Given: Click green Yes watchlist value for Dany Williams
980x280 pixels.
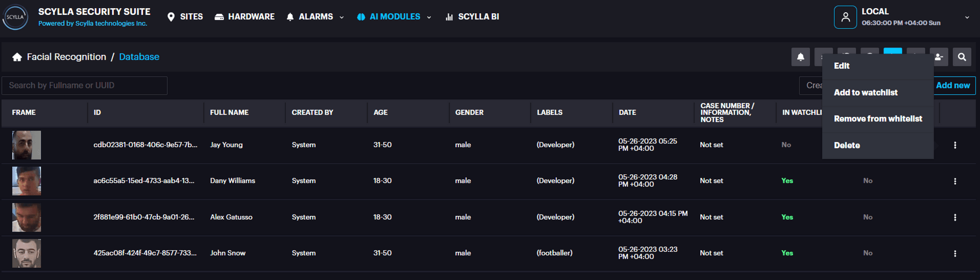Looking at the screenshot, I should (787, 180).
